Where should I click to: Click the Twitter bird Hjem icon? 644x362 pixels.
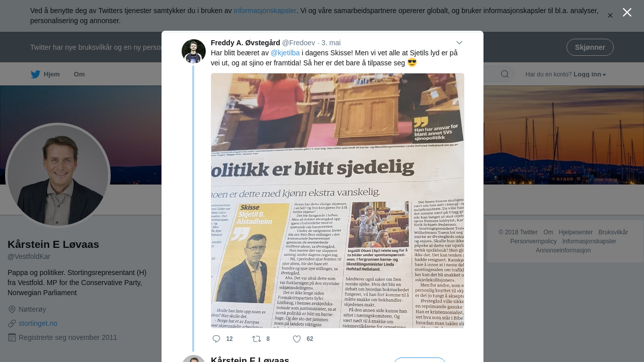[x=35, y=74]
